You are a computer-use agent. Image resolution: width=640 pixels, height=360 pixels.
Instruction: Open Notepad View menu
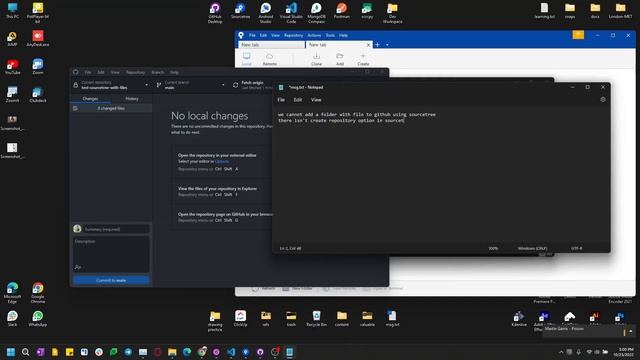[x=316, y=100]
